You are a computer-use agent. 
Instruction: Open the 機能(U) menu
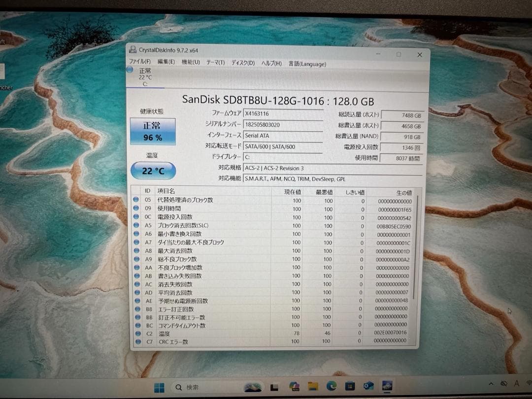190,63
